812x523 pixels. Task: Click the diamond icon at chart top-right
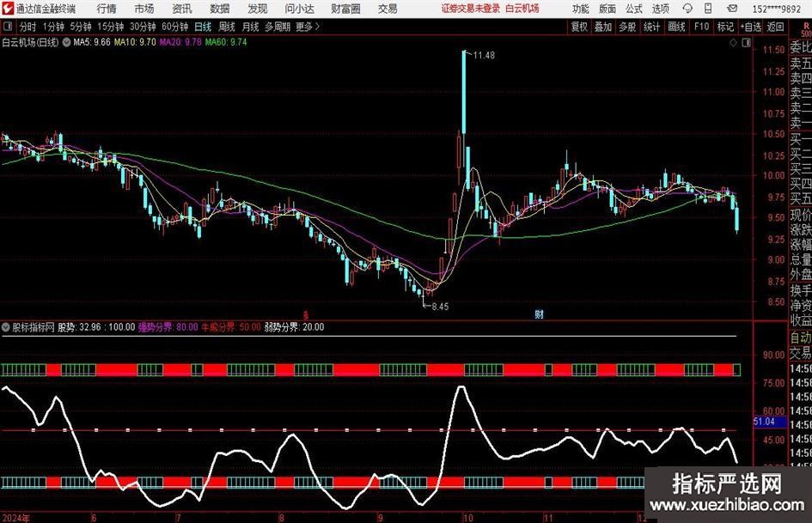[733, 42]
